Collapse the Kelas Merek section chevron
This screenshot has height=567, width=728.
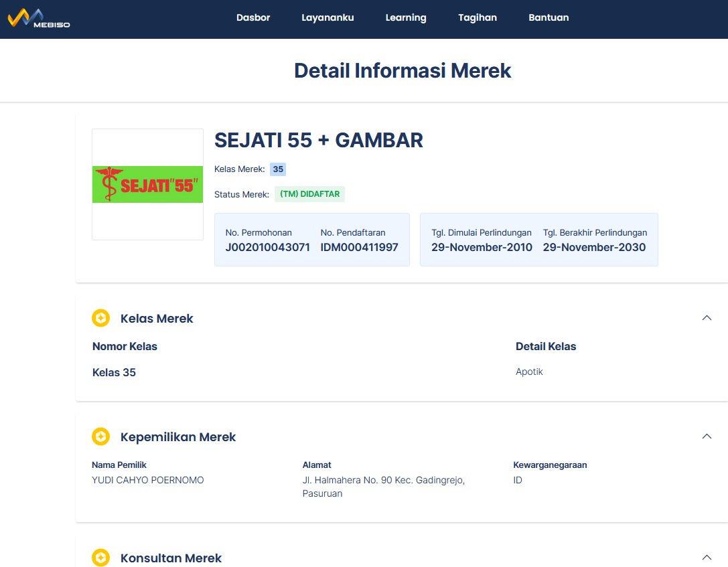[707, 318]
